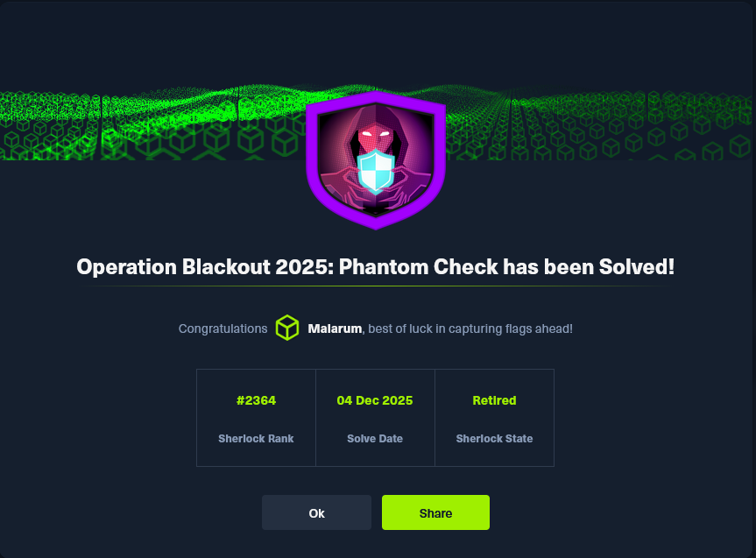Click the green cube avatar icon
756x558 pixels.
(287, 328)
